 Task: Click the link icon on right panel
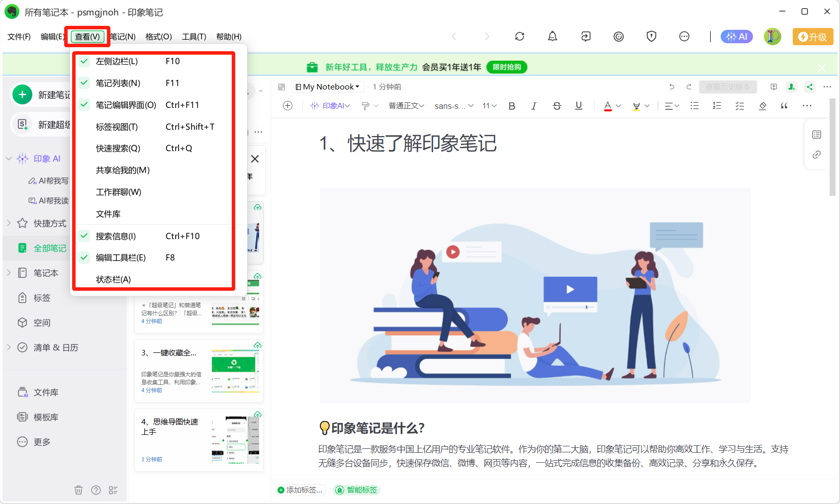point(817,155)
